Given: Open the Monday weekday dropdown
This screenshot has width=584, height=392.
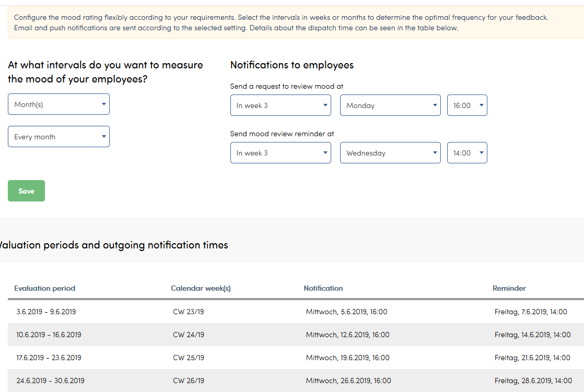Looking at the screenshot, I should (x=390, y=105).
